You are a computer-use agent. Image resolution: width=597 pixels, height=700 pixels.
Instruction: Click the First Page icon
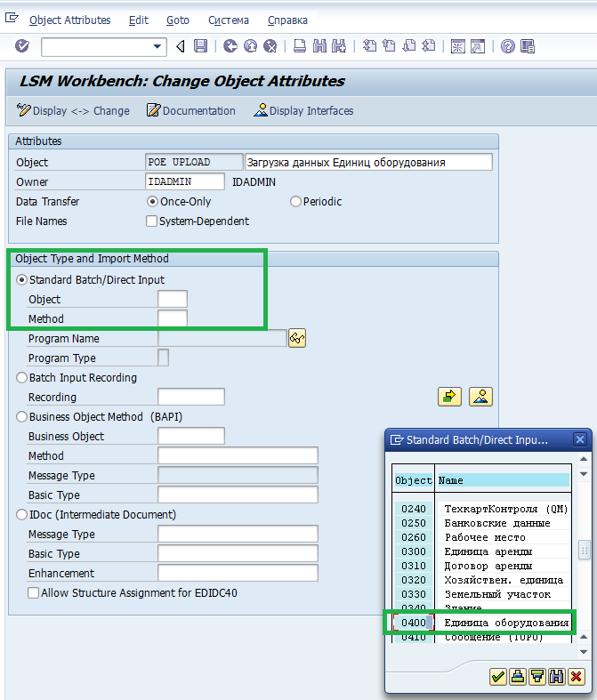(369, 46)
